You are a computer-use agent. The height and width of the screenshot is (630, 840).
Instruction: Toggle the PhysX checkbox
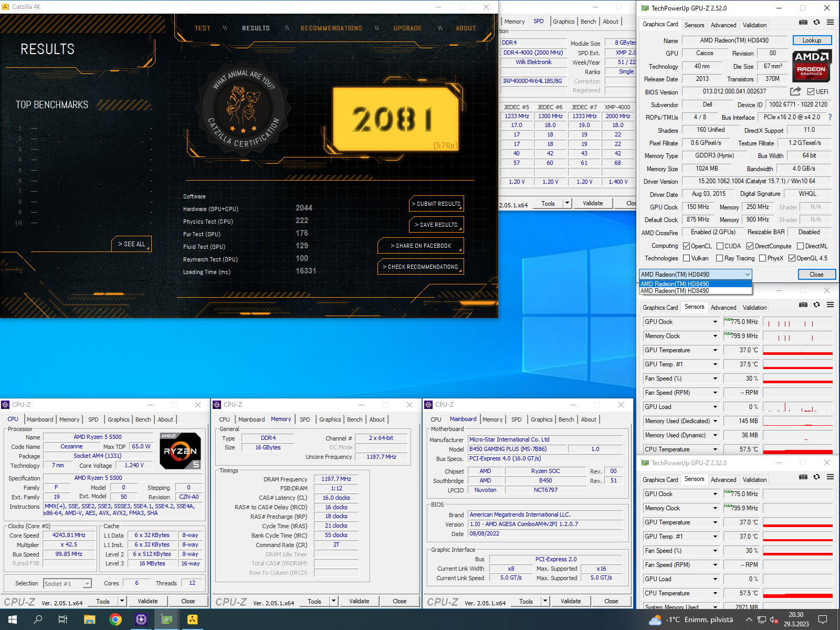tap(762, 258)
